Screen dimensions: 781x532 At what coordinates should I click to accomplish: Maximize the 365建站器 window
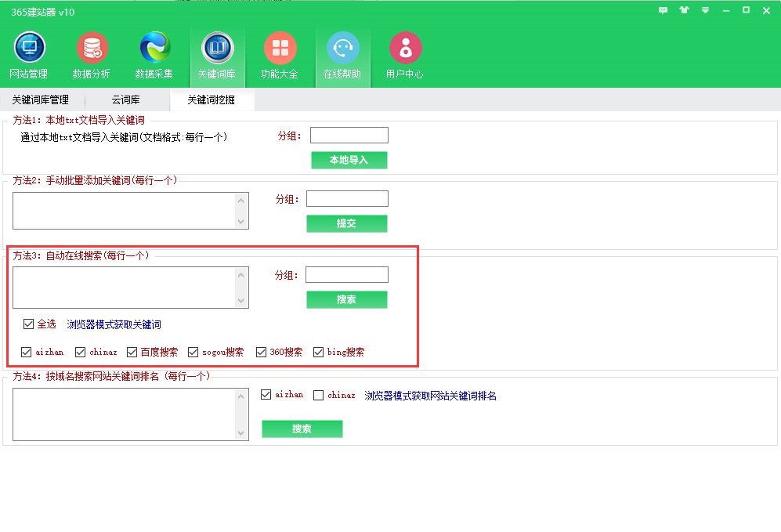746,10
